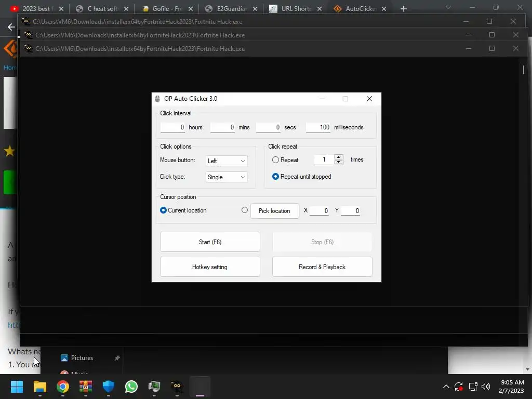Open the Hotkey setting dialog
The width and height of the screenshot is (532, 399).
pos(210,267)
